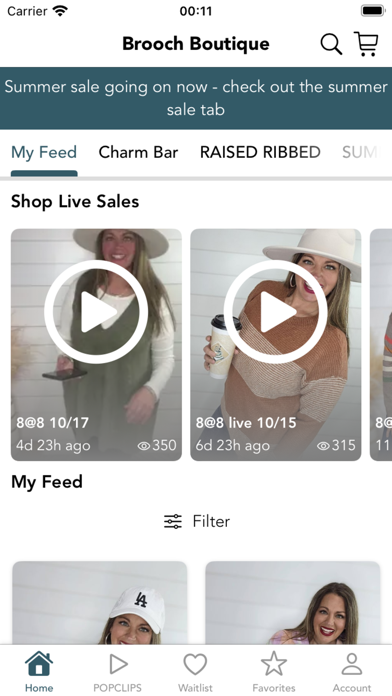Open the partially visible third live sale
This screenshot has height=696, width=392.
[381, 345]
